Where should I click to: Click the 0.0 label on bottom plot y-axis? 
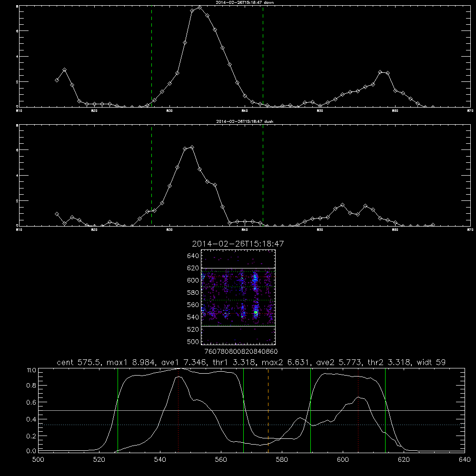31,451
